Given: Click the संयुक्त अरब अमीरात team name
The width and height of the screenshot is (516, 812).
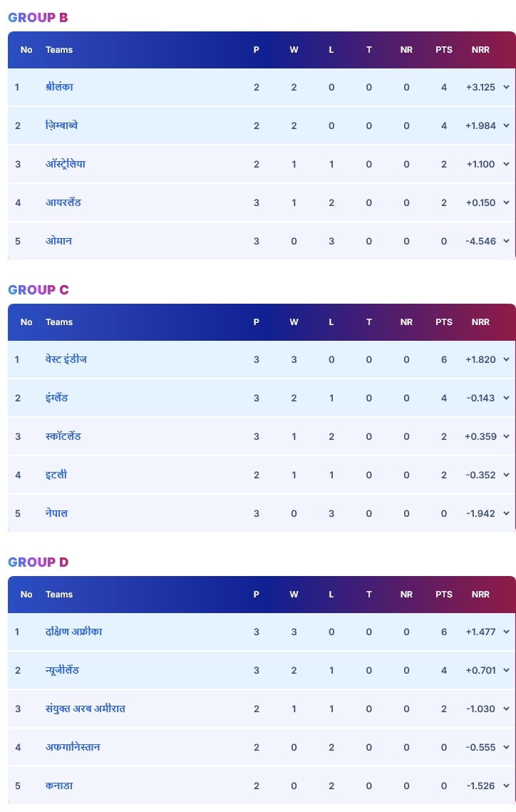Looking at the screenshot, I should coord(86,709).
